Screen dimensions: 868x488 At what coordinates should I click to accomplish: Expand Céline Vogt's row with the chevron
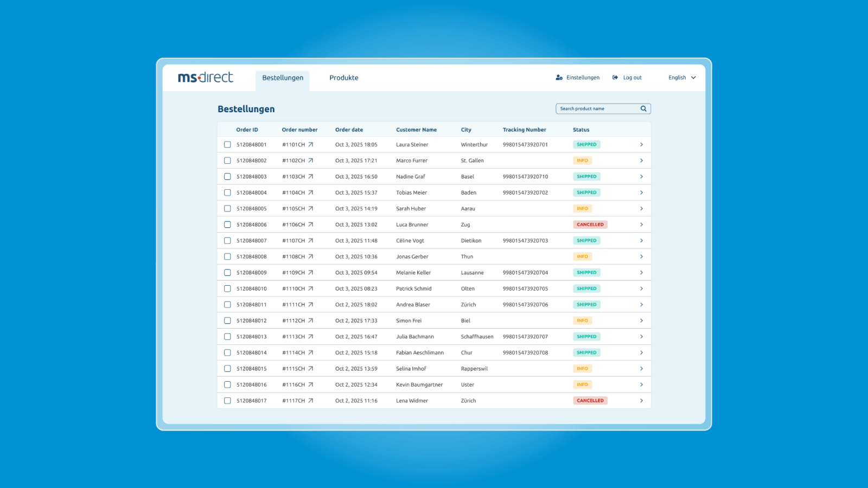coord(641,241)
